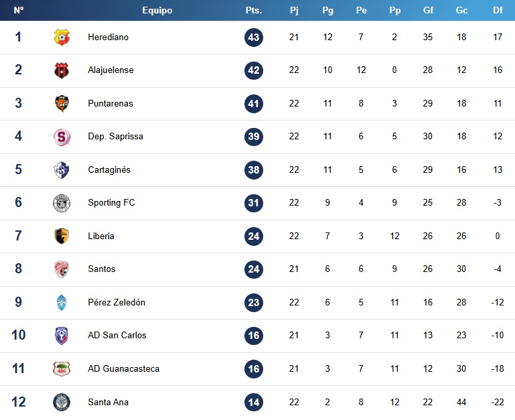Click the Cartaginés team crest
515x420 pixels.
[x=62, y=170]
